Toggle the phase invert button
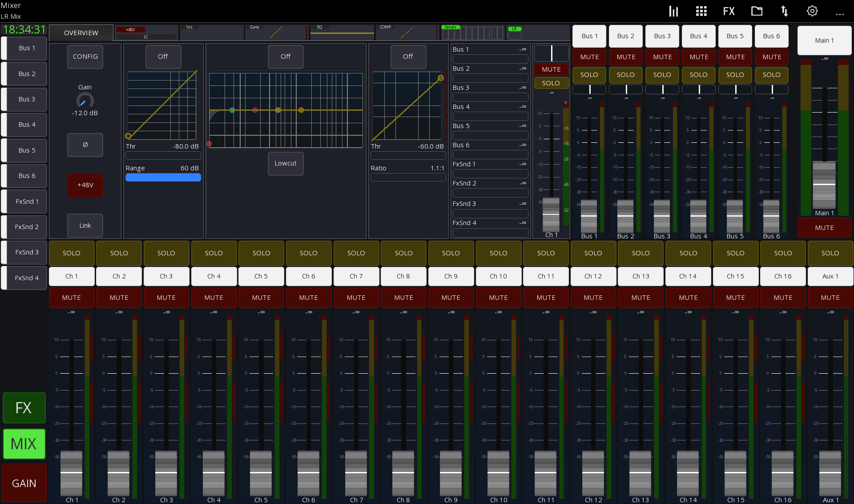The width and height of the screenshot is (854, 504). coord(85,145)
